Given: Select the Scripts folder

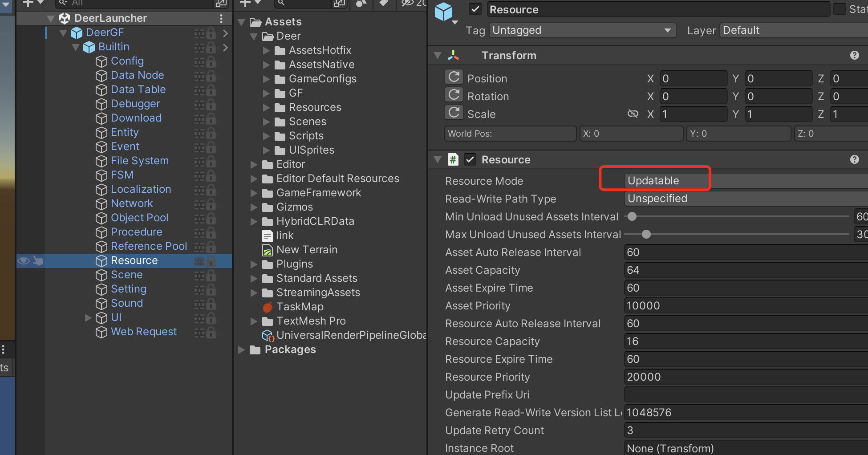Looking at the screenshot, I should coord(306,136).
